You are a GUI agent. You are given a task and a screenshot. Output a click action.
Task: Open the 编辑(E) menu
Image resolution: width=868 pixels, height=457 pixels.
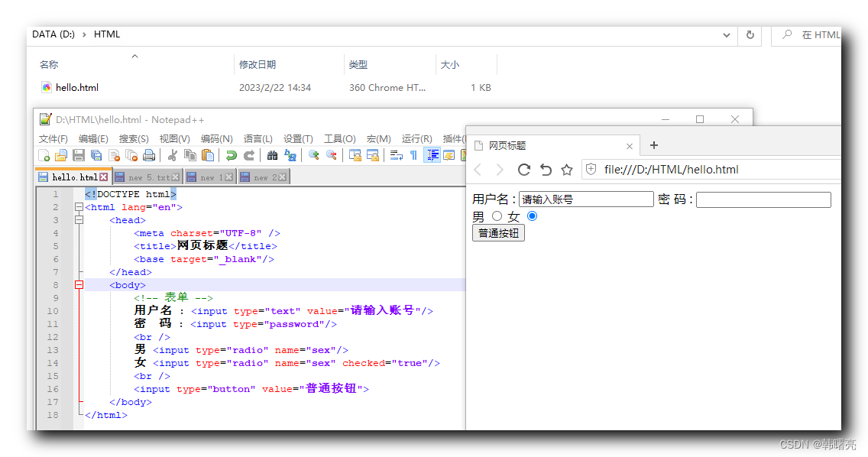(93, 138)
